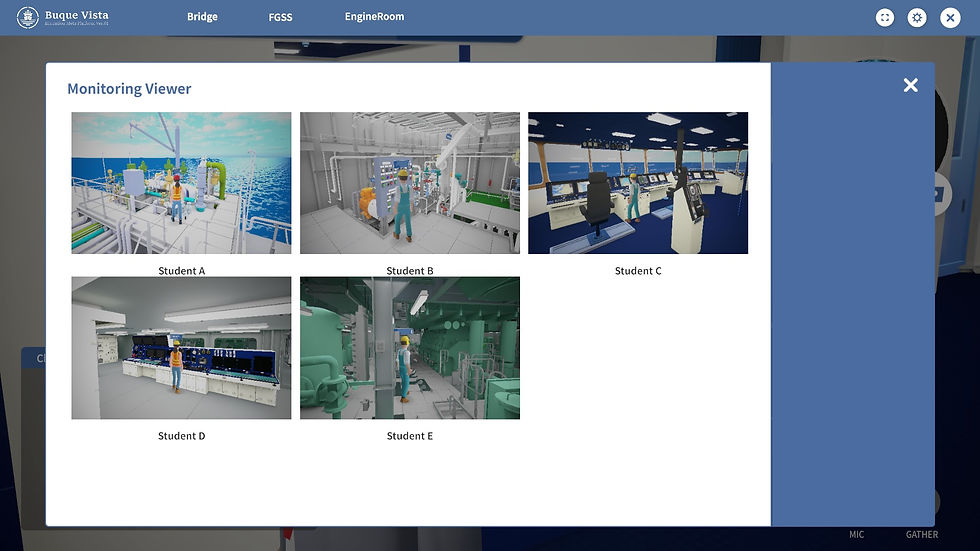Close the Monitoring Viewer panel
This screenshot has height=551, width=980.
[x=911, y=85]
